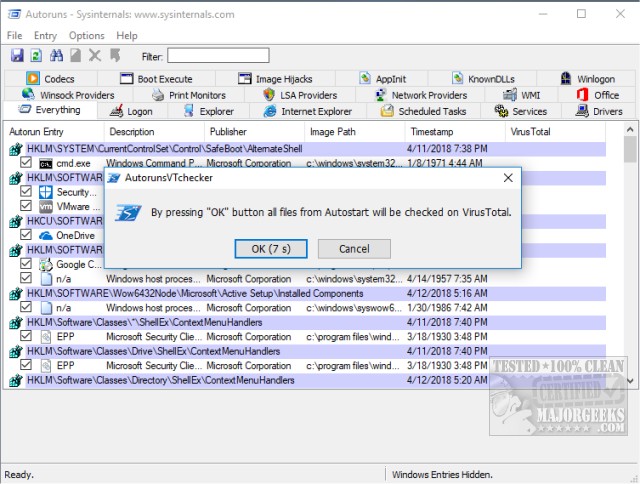Click the Image Path column header
The height and width of the screenshot is (484, 640).
tap(355, 132)
